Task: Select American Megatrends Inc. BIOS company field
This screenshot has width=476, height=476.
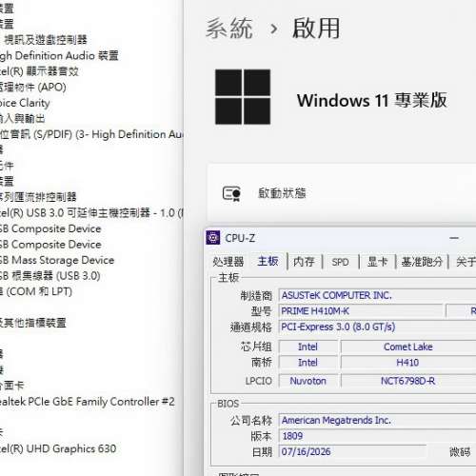Action: click(x=377, y=420)
